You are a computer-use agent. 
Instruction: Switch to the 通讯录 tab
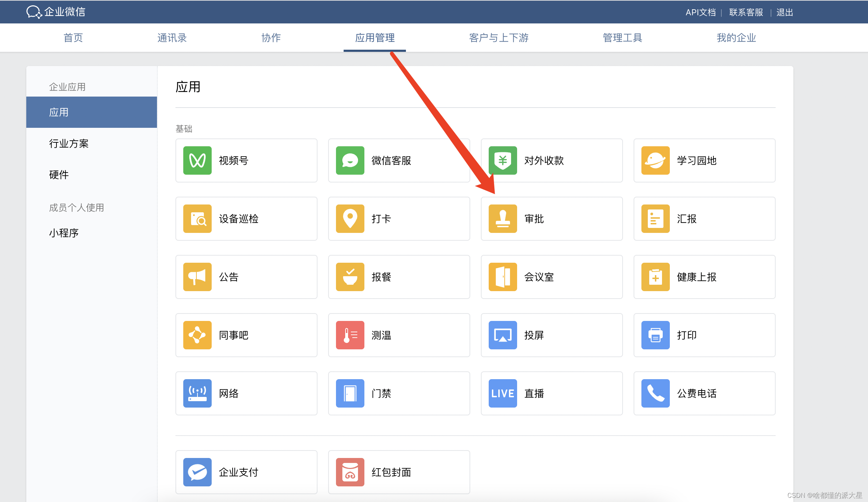point(172,38)
